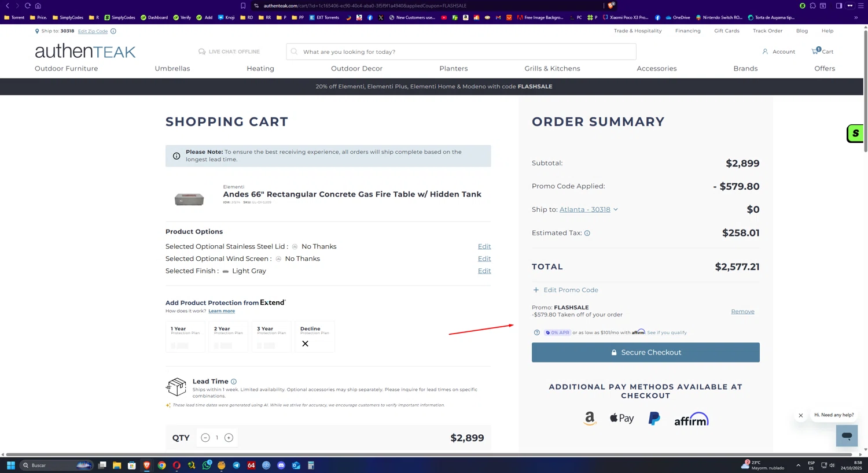Open the Gift Cards link

727,31
